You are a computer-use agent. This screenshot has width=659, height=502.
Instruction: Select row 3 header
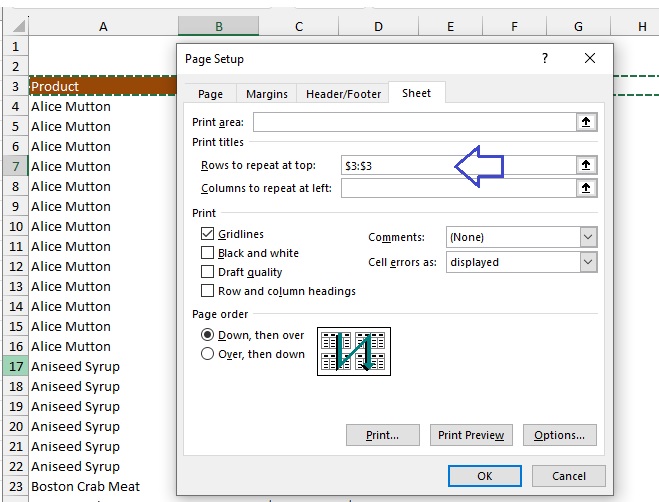[x=16, y=86]
